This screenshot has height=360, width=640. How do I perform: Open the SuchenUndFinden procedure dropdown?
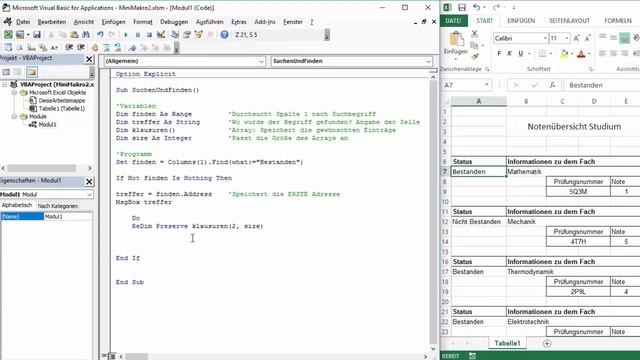pyautogui.click(x=428, y=61)
